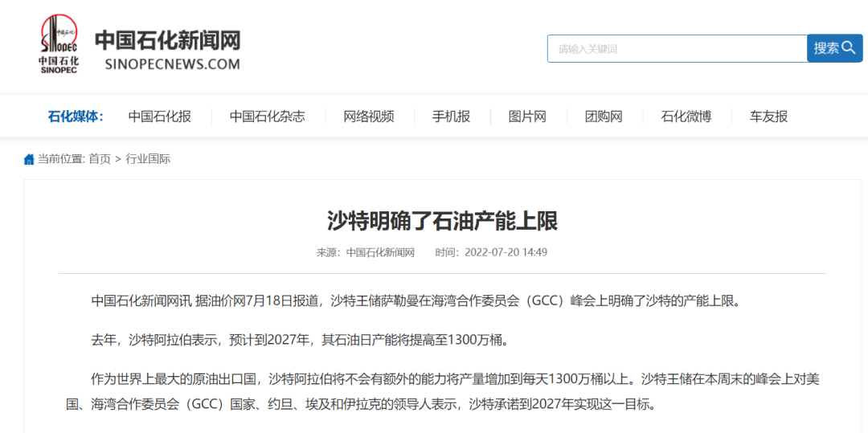Open the 网络视频 menu item
Image resolution: width=868 pixels, height=433 pixels.
[369, 116]
